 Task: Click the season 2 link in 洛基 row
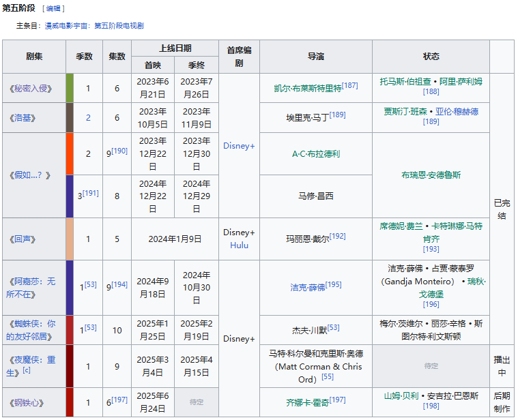pyautogui.click(x=88, y=118)
